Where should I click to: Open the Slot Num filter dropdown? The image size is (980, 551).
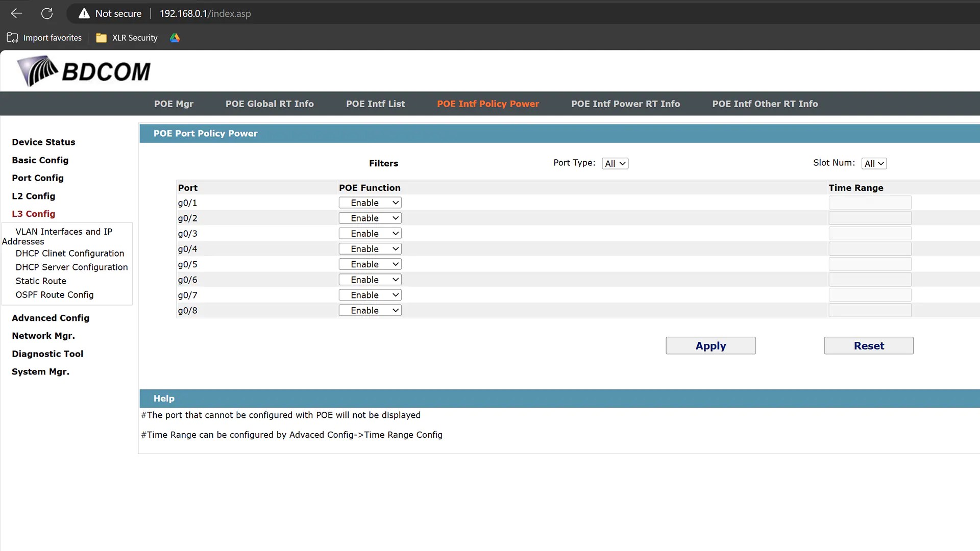point(874,164)
